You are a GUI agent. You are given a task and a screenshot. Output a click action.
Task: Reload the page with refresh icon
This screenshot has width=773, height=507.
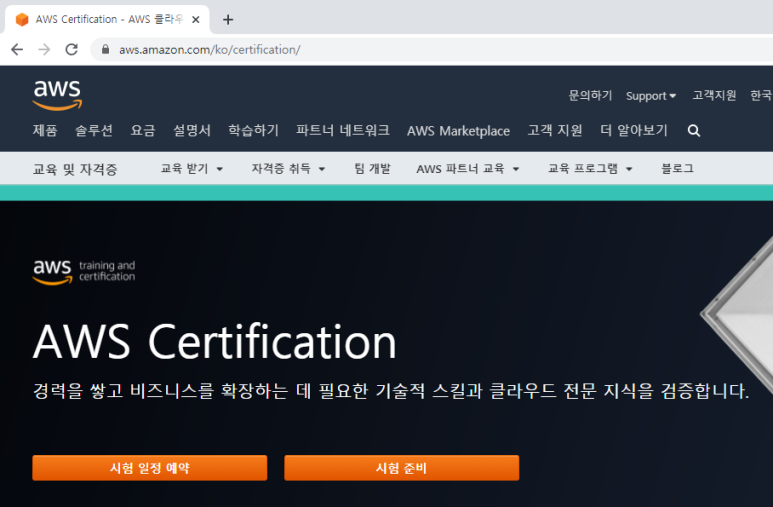tap(72, 49)
